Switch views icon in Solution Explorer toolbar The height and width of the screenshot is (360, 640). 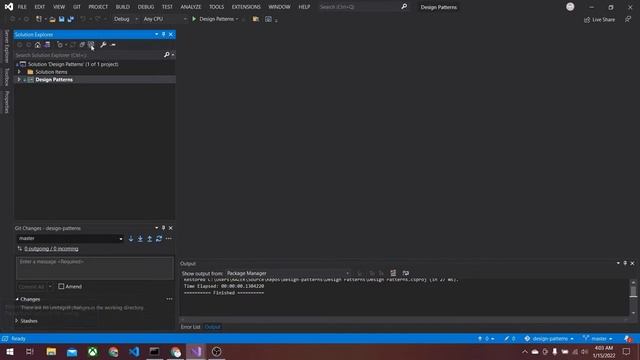coord(47,44)
